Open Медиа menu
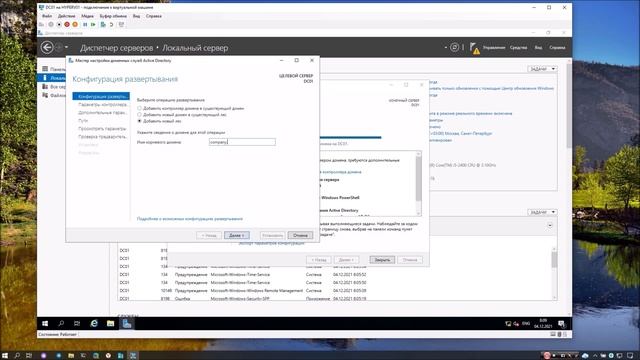The width and height of the screenshot is (640, 360). coord(87,16)
